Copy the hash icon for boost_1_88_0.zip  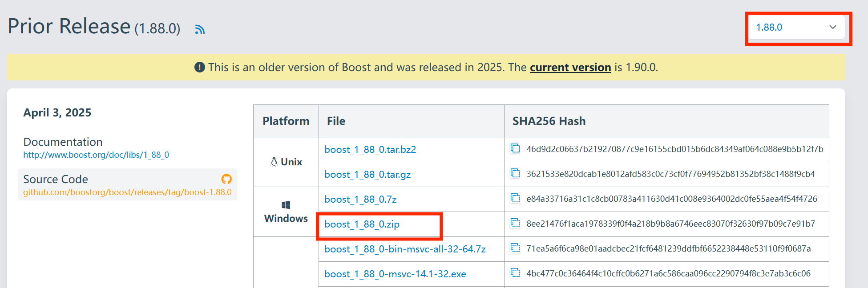[x=515, y=223]
